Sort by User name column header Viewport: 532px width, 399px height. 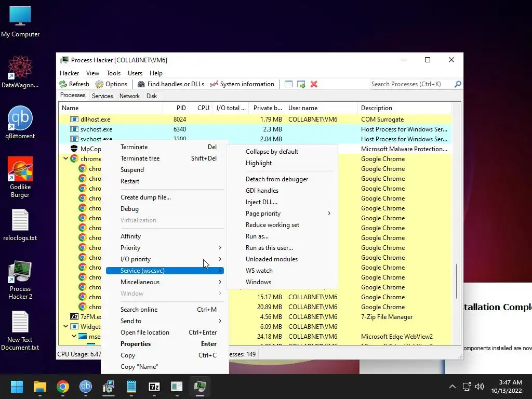(321, 108)
